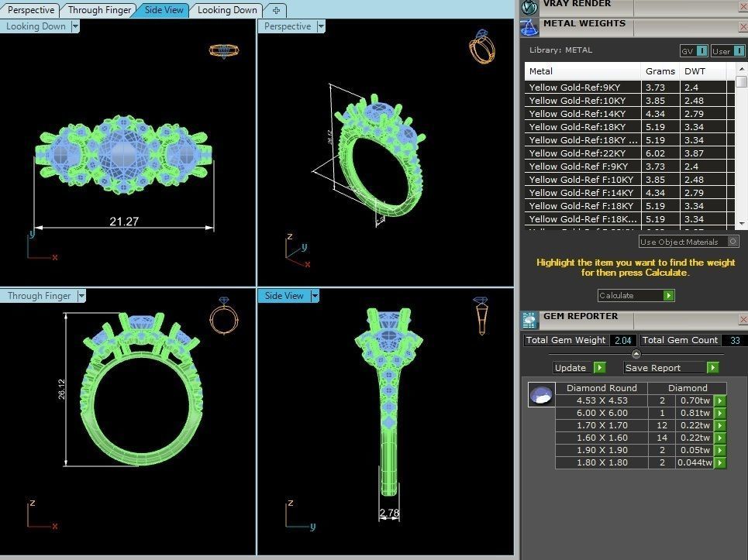The height and width of the screenshot is (560, 748).
Task: Click the Metal Weights panel icon
Action: (x=529, y=27)
